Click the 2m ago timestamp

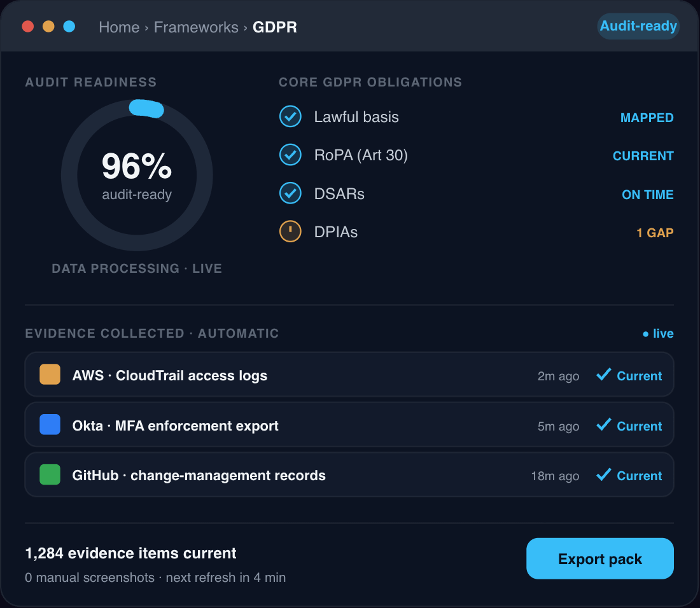(558, 376)
